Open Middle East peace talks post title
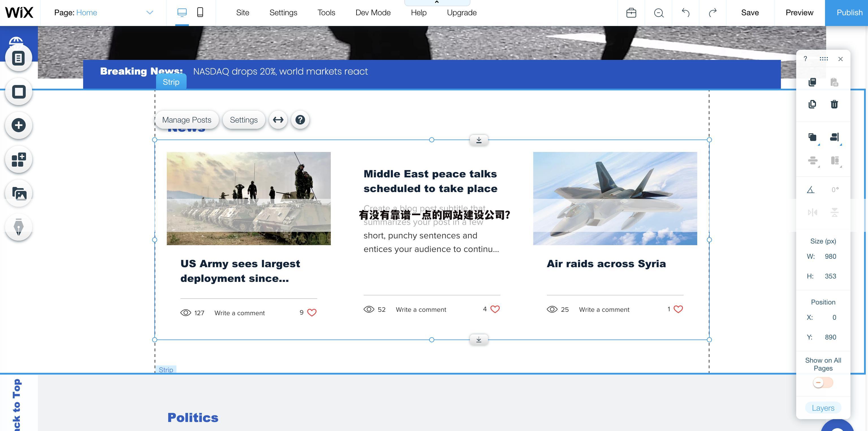This screenshot has width=868, height=431. [x=430, y=181]
